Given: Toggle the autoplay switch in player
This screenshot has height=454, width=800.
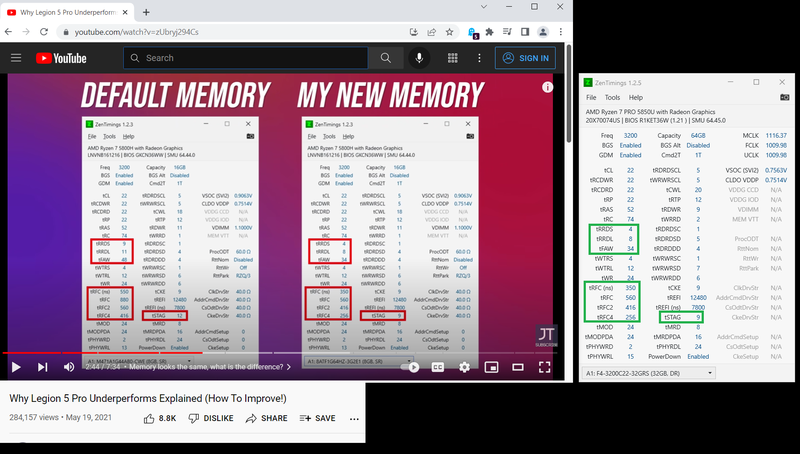Looking at the screenshot, I should 408,367.
